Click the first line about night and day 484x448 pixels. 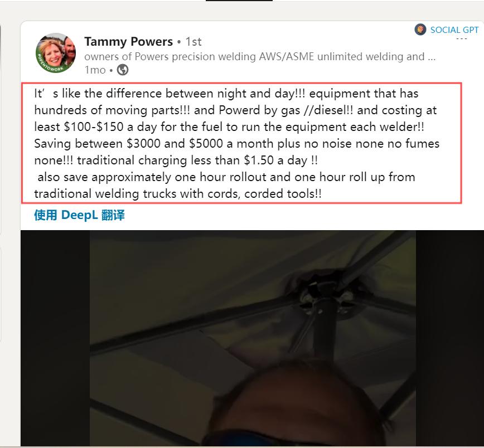pos(226,94)
